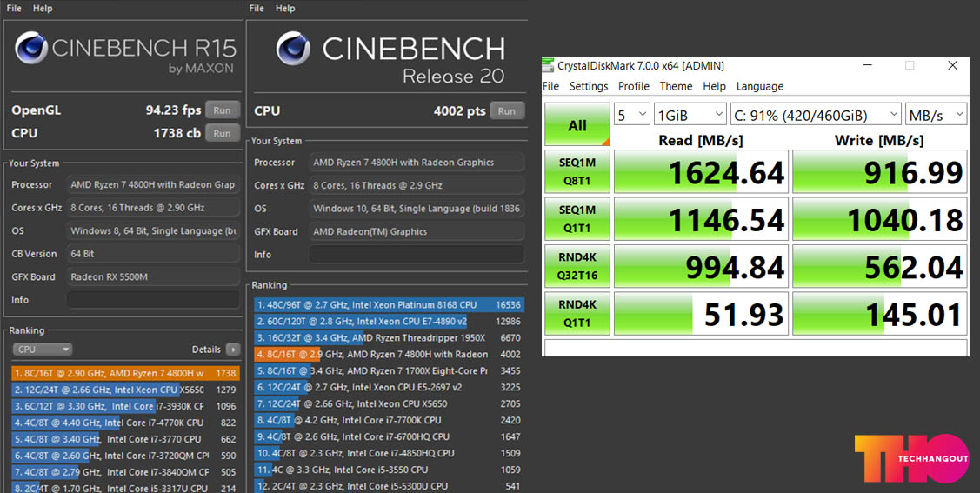This screenshot has width=980, height=493.
Task: Click SEQ1M Q1T1 read result 1146.54
Action: [x=701, y=219]
